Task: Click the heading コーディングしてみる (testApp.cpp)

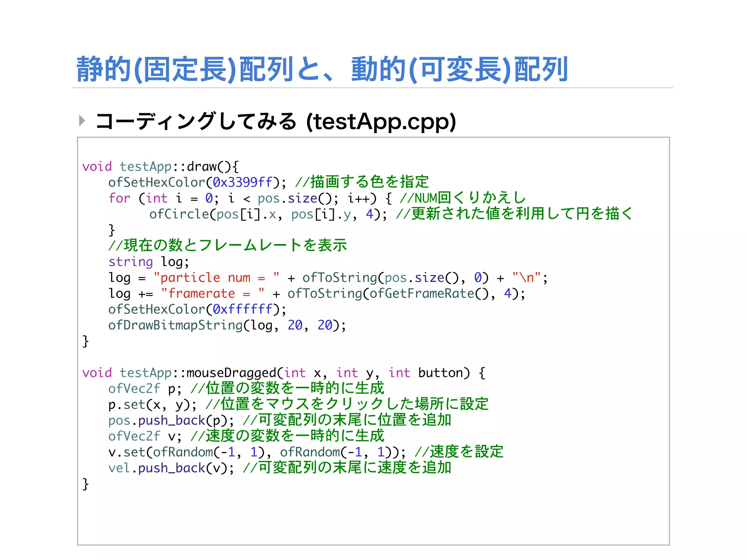Action: click(275, 121)
